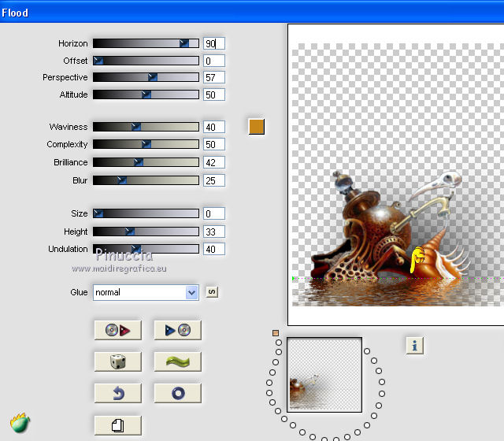The height and width of the screenshot is (441, 504).
Task: Click the Glue label text
Action: coord(79,292)
